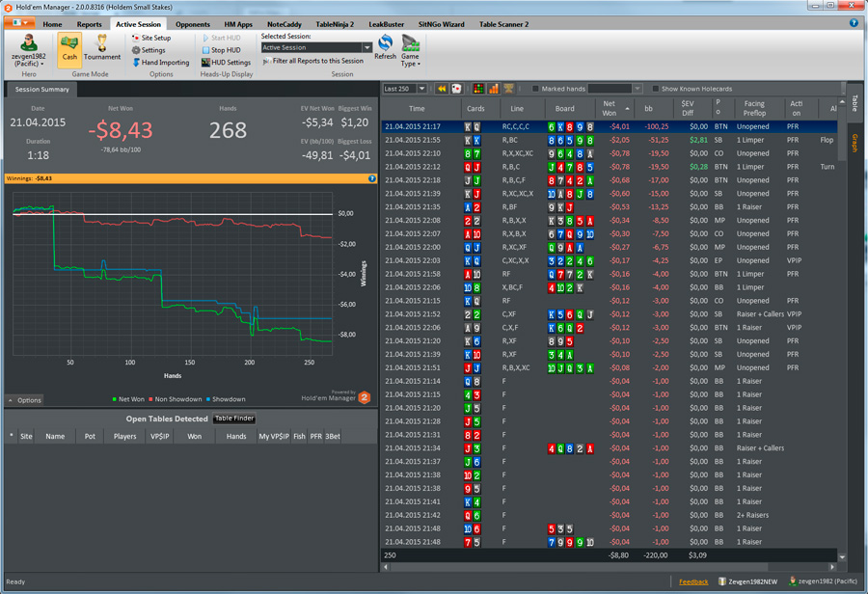This screenshot has height=594, width=868.
Task: Toggle the Marked hands checkbox
Action: click(x=535, y=89)
